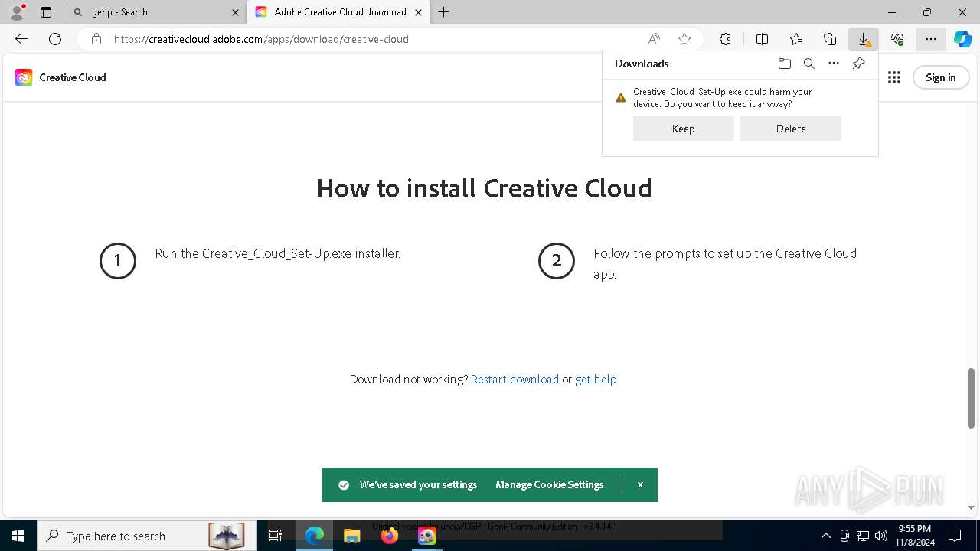Viewport: 980px width, 551px height.
Task: Open Microsoft Edge from taskbar
Action: (x=315, y=536)
